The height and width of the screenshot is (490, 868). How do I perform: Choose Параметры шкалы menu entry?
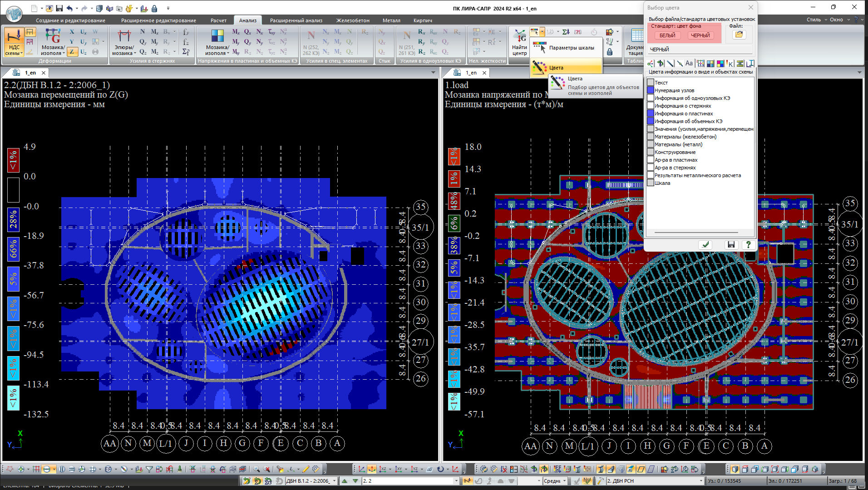click(571, 48)
